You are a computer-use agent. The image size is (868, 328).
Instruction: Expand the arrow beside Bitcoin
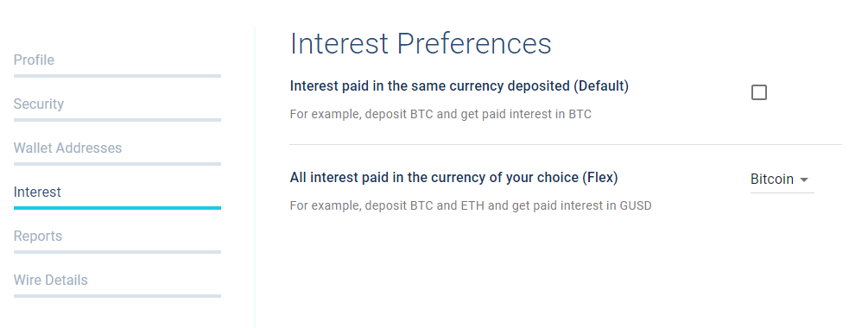804,180
